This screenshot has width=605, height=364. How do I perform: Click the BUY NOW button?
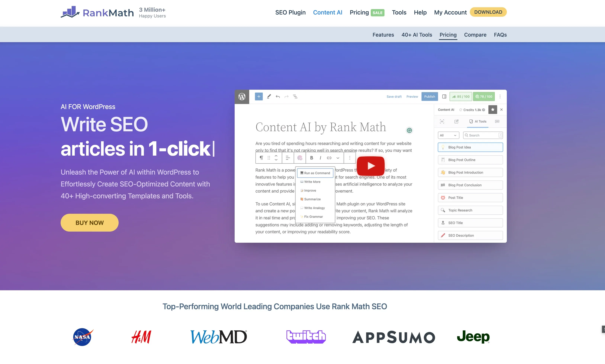[x=89, y=223]
